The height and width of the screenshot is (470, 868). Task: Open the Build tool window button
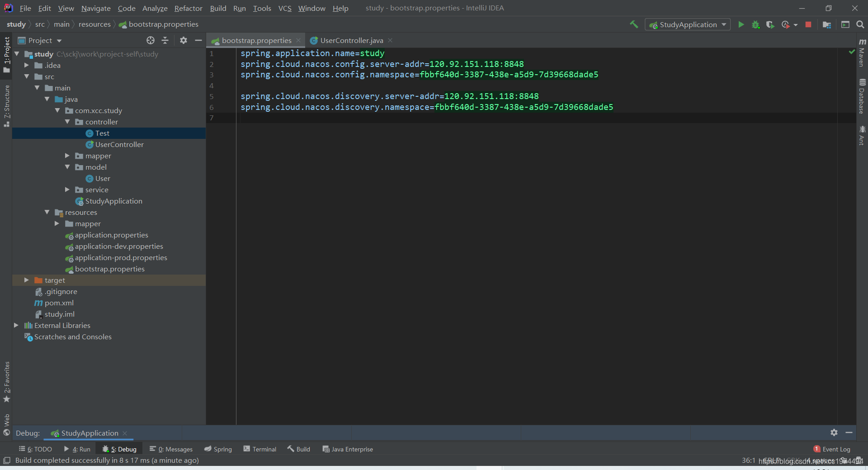click(299, 449)
